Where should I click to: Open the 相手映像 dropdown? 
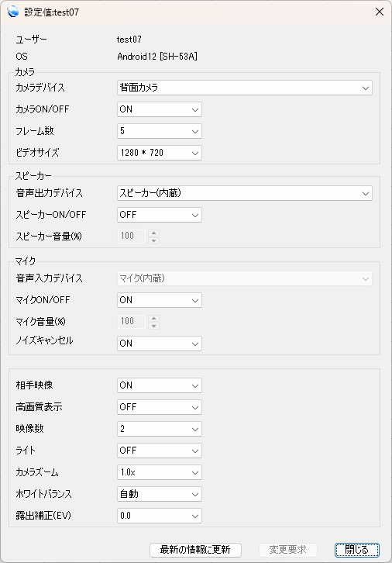[160, 385]
